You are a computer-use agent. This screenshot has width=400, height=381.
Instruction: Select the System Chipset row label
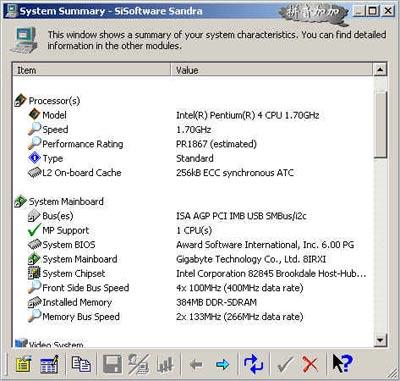[74, 273]
